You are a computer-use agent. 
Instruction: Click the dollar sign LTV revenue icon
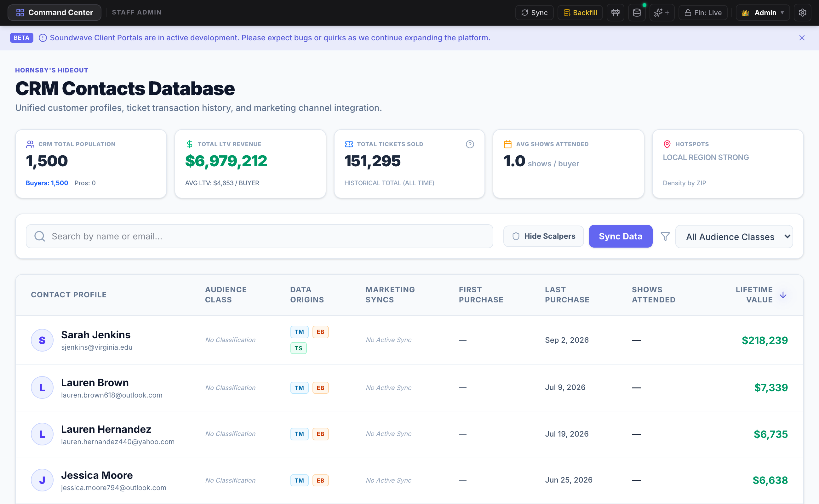pos(189,144)
